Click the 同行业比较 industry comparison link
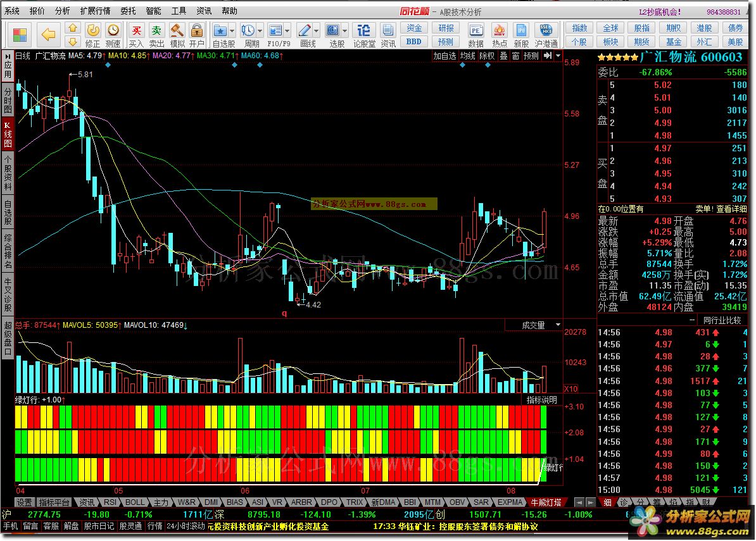The width and height of the screenshot is (756, 541). coord(722,320)
